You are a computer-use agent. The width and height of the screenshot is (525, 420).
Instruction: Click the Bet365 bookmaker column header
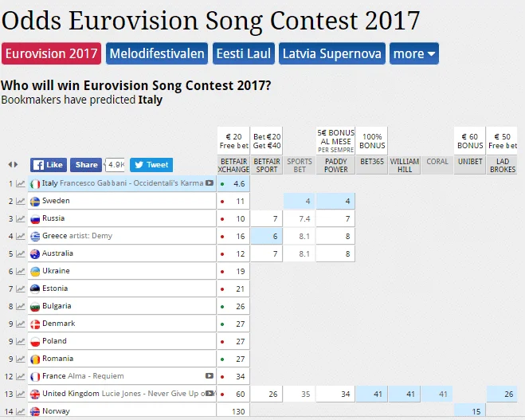(x=371, y=161)
